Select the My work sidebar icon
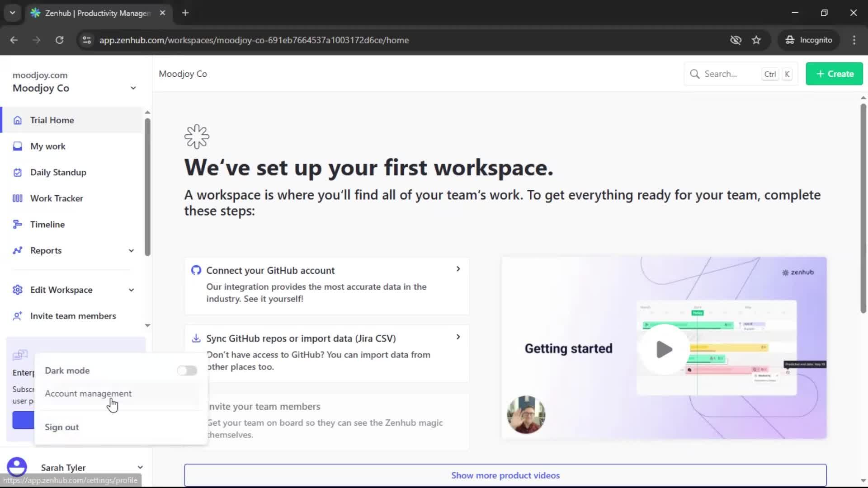 [17, 146]
